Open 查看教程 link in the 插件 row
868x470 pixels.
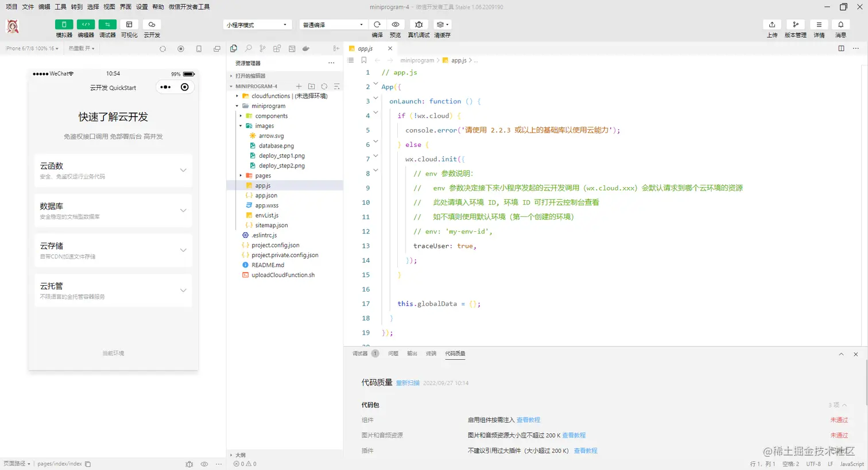pos(586,451)
